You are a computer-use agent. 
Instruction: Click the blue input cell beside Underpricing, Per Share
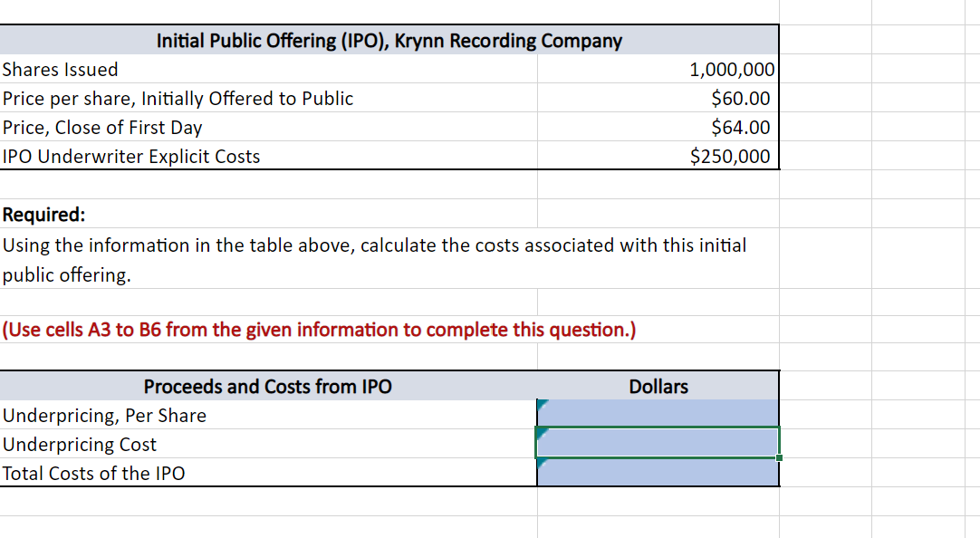coord(658,415)
